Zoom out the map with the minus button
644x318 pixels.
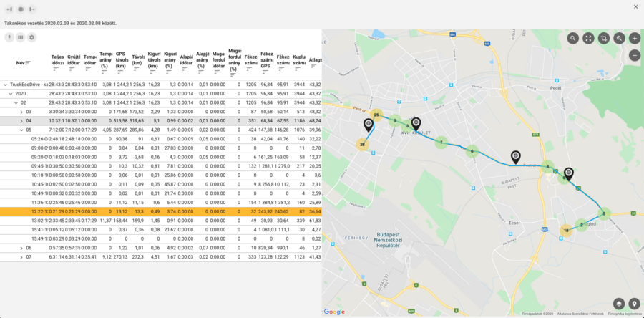(635, 55)
